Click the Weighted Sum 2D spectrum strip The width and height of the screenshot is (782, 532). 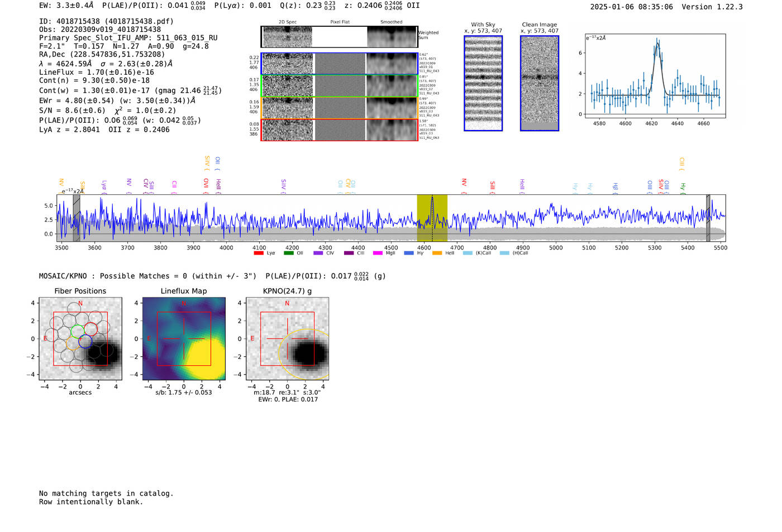[340, 37]
